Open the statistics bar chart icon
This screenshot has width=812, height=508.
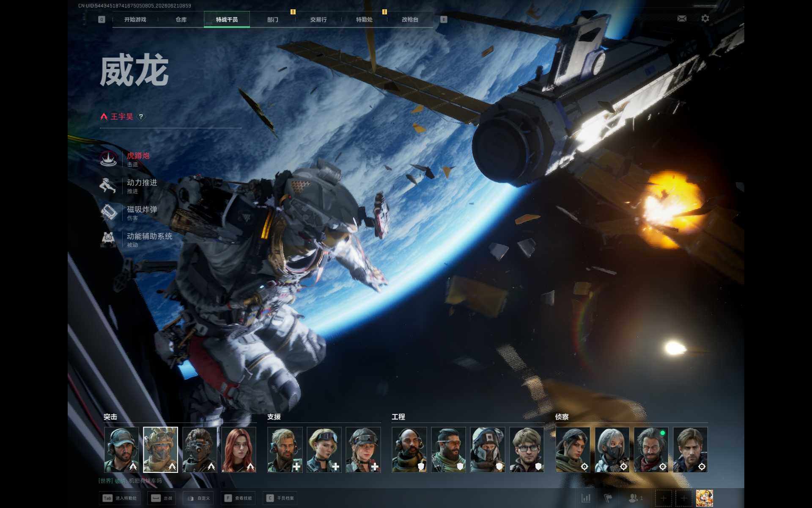point(586,498)
